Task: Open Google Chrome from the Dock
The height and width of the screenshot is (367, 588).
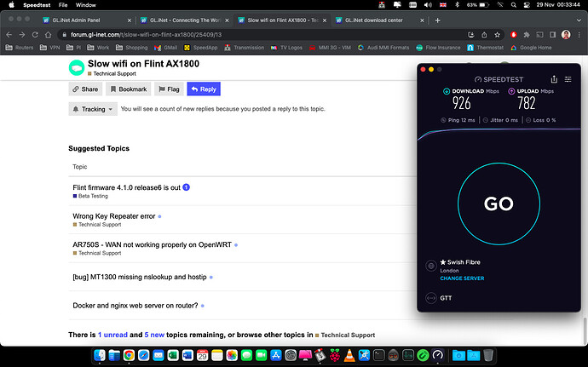Action: coord(129,354)
